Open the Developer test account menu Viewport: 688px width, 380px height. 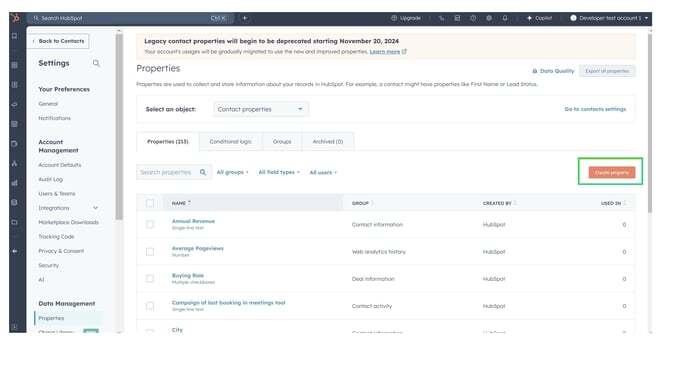[609, 18]
